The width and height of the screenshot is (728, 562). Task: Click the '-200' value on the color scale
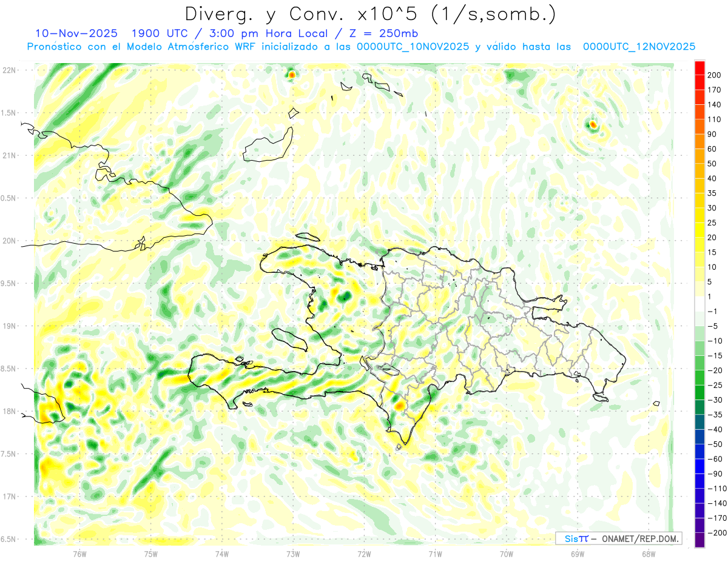coord(716,534)
